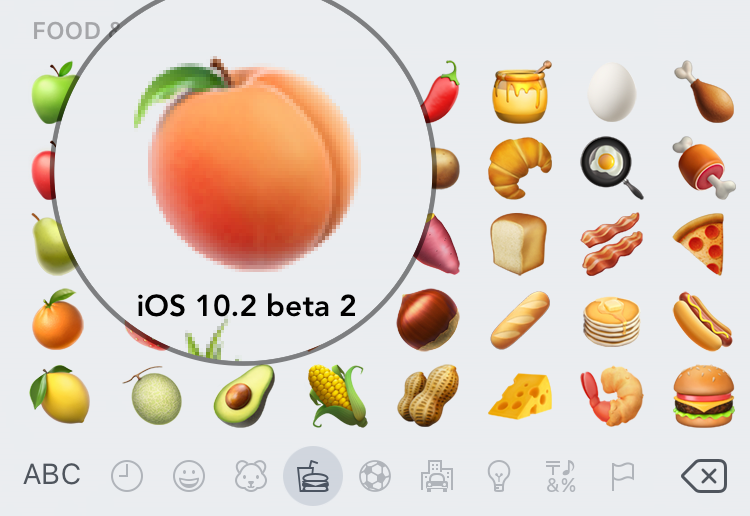Select the fried egg pan emoji

[611, 167]
